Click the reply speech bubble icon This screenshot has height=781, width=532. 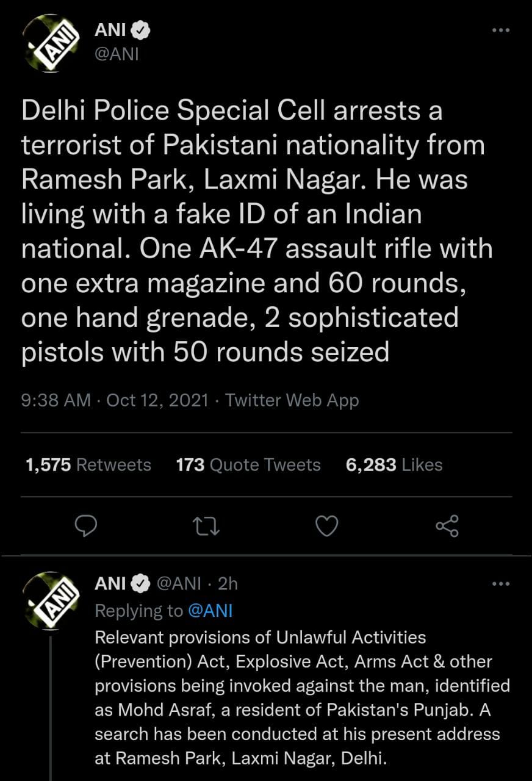tap(87, 525)
